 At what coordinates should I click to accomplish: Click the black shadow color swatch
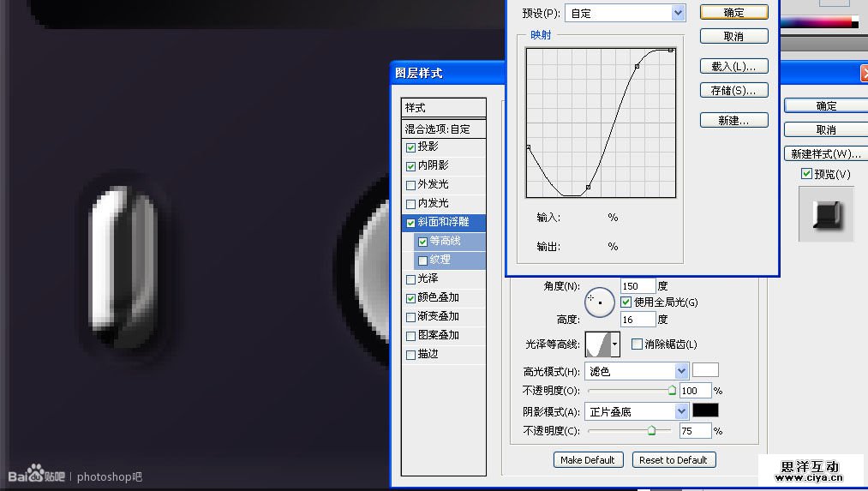(x=705, y=411)
